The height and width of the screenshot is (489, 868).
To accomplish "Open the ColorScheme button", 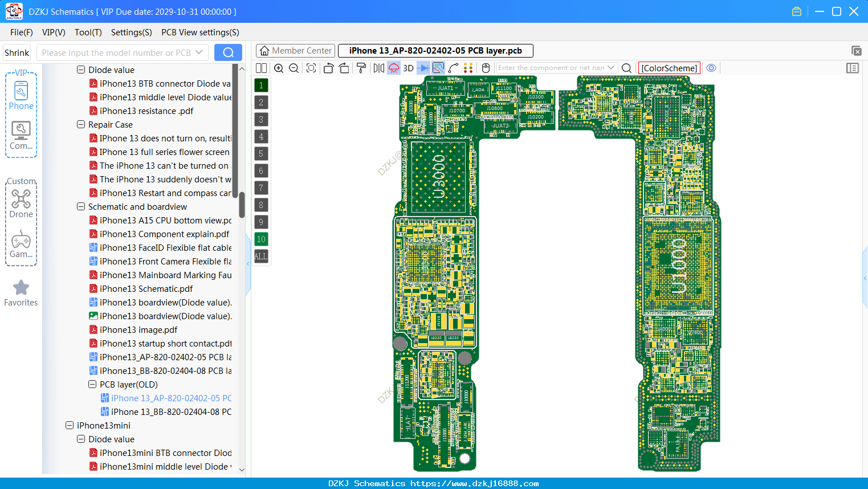I will [x=669, y=68].
